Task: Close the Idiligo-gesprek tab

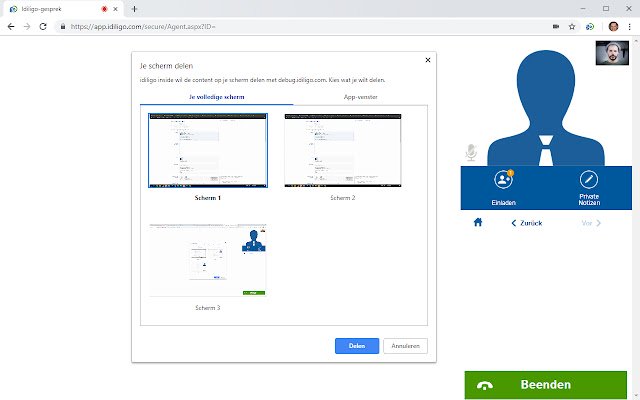Action: (116, 9)
